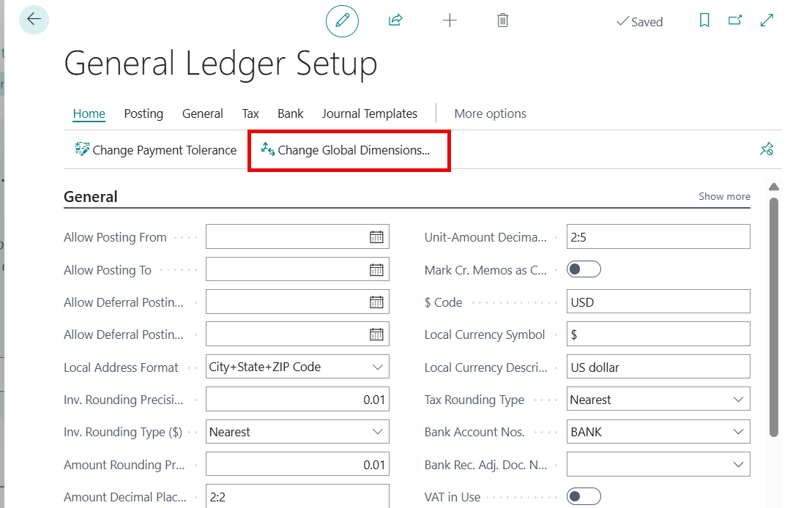Expand the Local Address Format dropdown
The width and height of the screenshot is (812, 508).
(x=378, y=367)
